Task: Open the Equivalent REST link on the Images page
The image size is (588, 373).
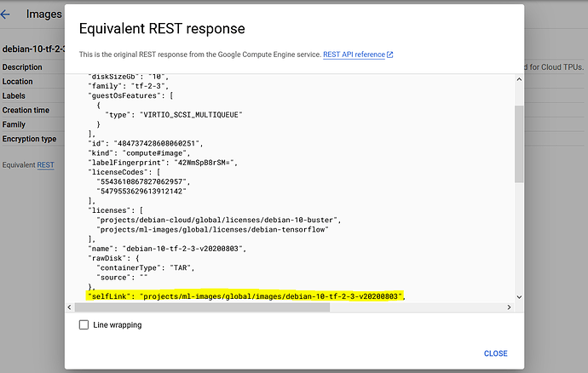Action: [45, 165]
